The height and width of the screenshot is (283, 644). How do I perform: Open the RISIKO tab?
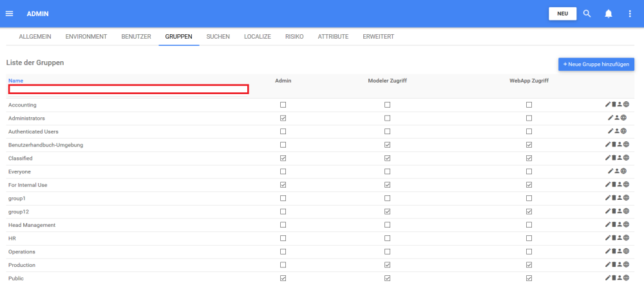click(294, 37)
